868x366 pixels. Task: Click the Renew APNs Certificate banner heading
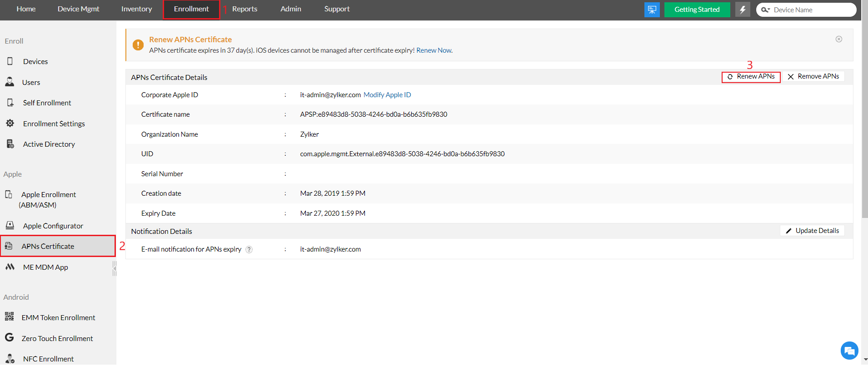pyautogui.click(x=190, y=40)
